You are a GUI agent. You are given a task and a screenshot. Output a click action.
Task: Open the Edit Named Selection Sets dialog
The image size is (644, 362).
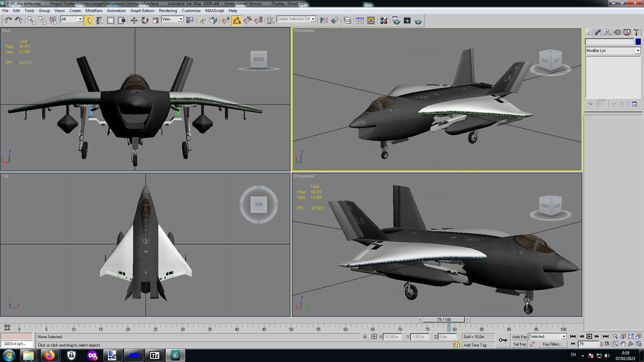coord(270,20)
